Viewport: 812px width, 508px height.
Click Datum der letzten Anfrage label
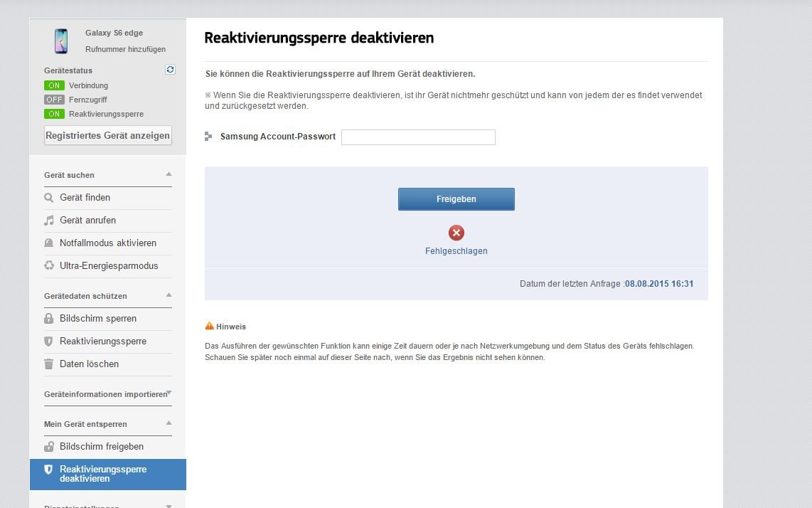click(571, 284)
